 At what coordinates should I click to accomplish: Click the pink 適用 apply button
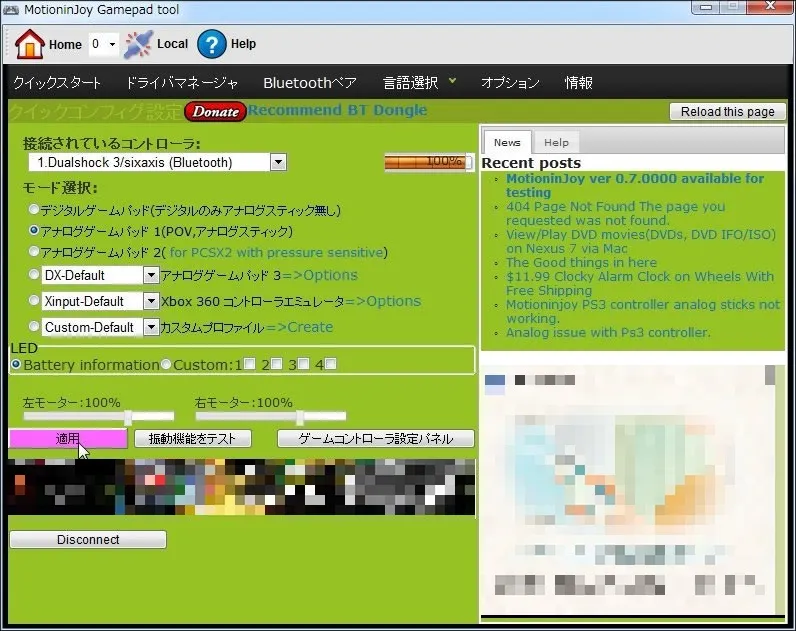coord(68,439)
